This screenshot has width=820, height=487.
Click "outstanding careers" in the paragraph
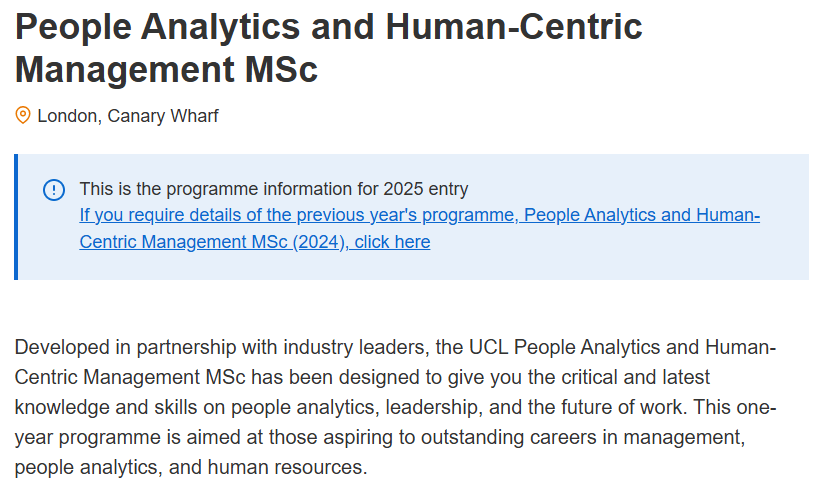coord(508,437)
